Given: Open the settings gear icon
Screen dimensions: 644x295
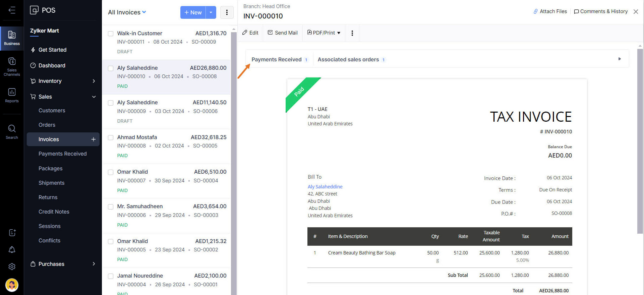Looking at the screenshot, I should tap(12, 267).
